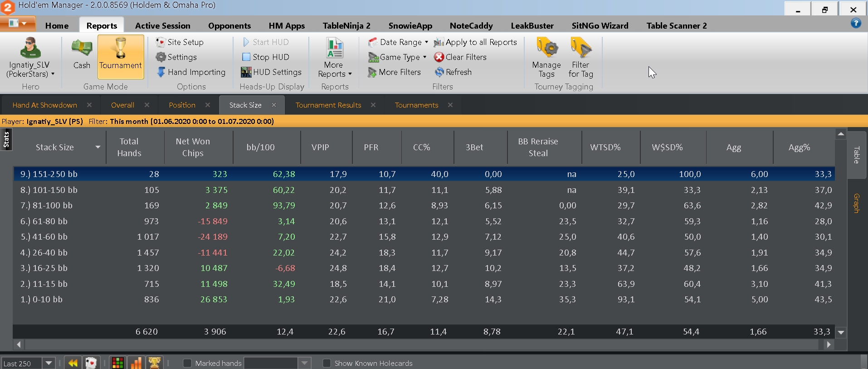868x369 pixels.
Task: Click the orange bar chart icon
Action: 136,363
